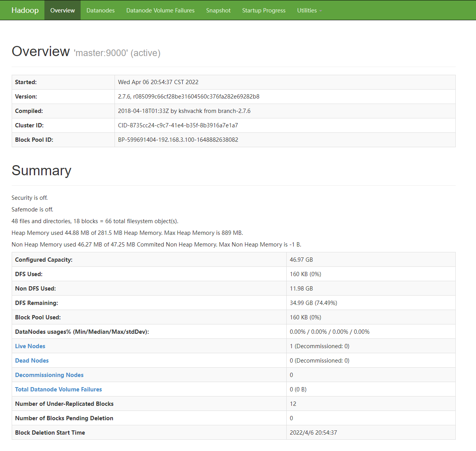Click the DataNodes usages% label

[82, 332]
